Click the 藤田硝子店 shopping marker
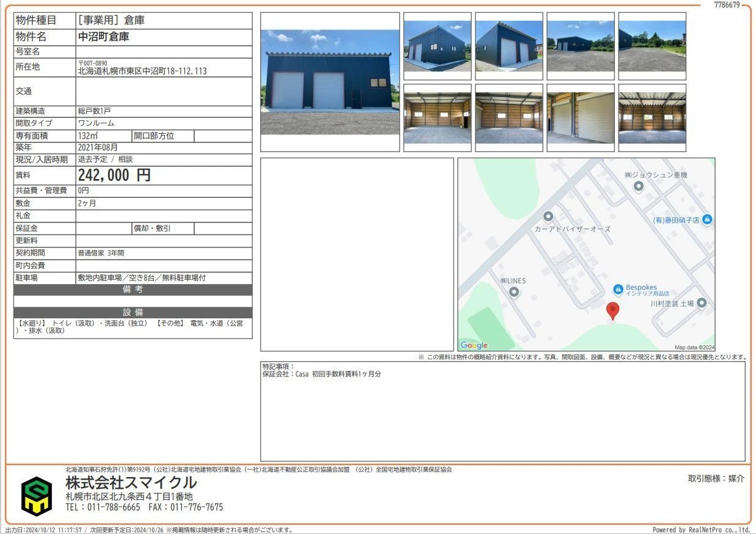 coord(707,219)
